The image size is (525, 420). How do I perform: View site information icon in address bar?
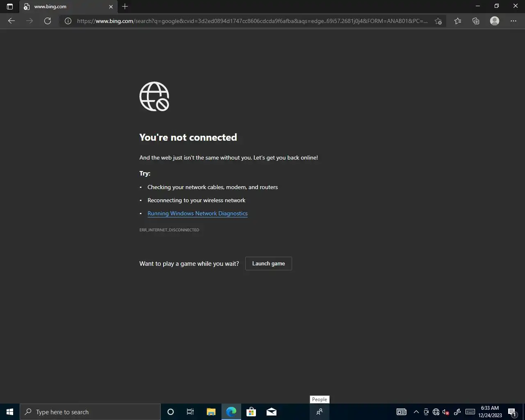(68, 21)
